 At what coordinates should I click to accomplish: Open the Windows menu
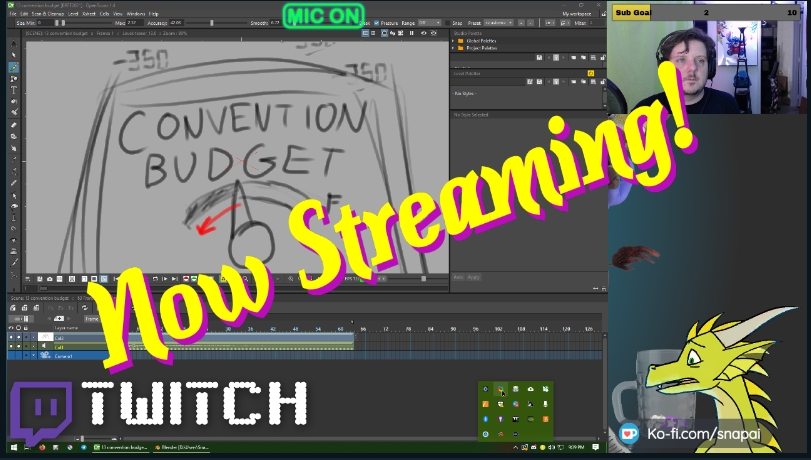tap(136, 14)
